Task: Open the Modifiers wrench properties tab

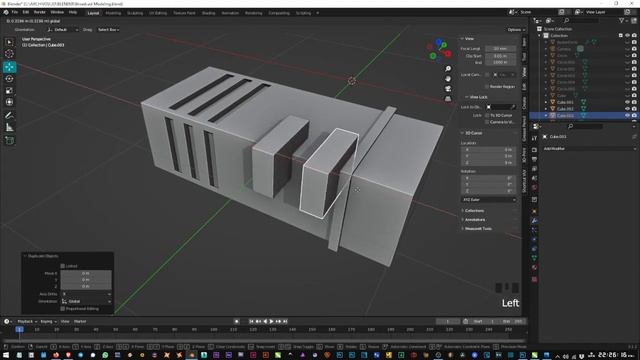Action: (534, 220)
